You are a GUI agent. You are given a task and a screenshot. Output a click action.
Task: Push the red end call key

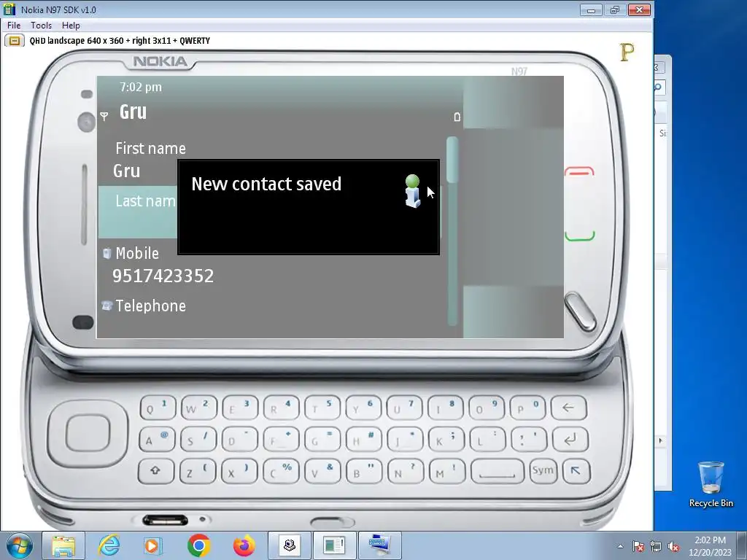[x=579, y=171]
